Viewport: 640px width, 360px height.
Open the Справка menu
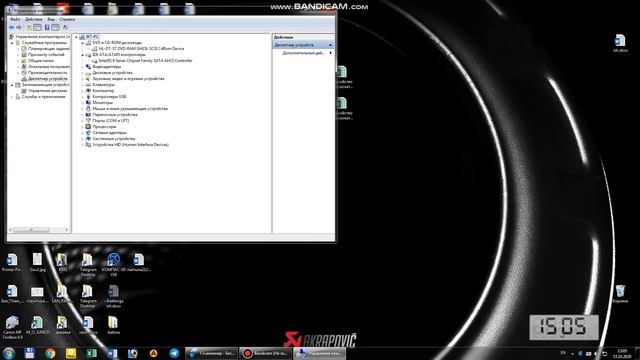tap(67, 19)
